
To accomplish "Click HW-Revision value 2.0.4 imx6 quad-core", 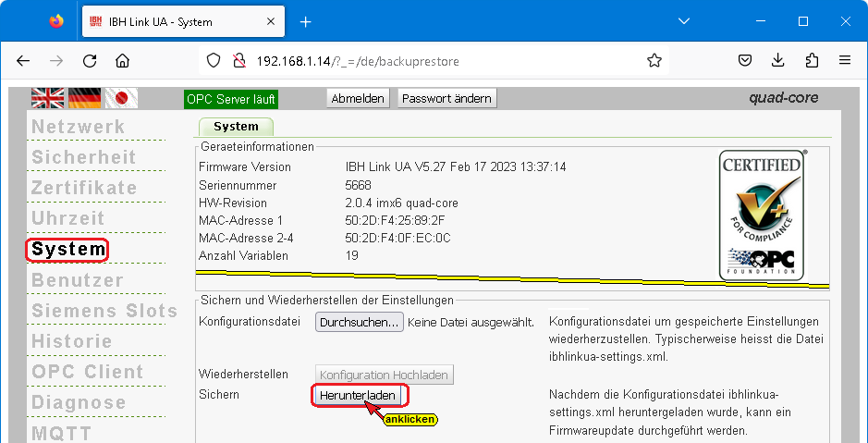I will coord(402,203).
